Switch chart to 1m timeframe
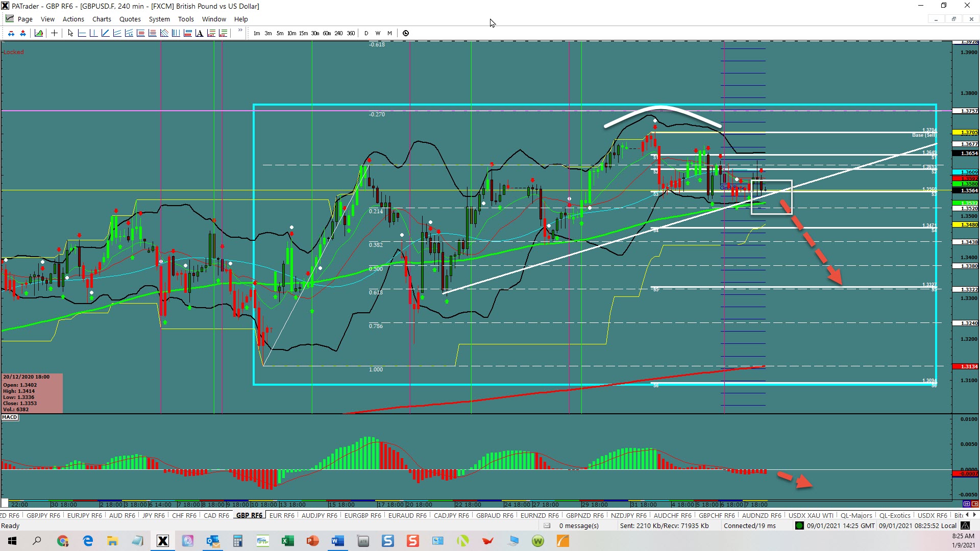 point(257,33)
